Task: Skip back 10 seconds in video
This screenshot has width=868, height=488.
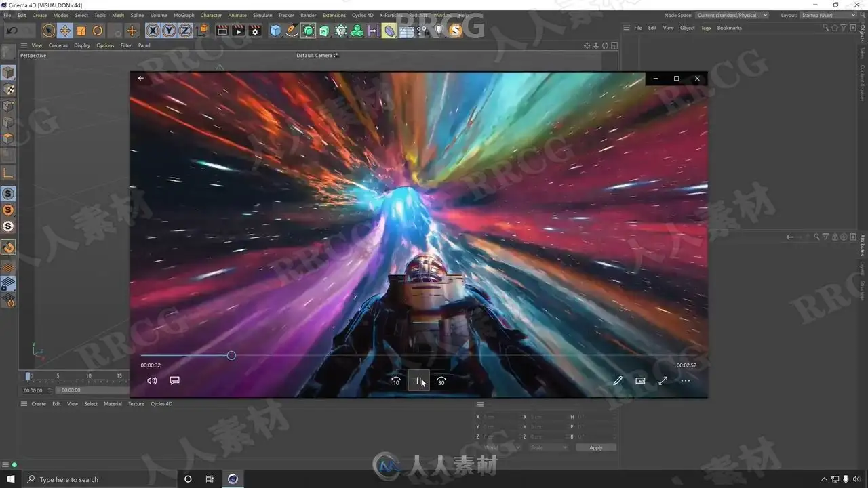Action: pos(396,381)
